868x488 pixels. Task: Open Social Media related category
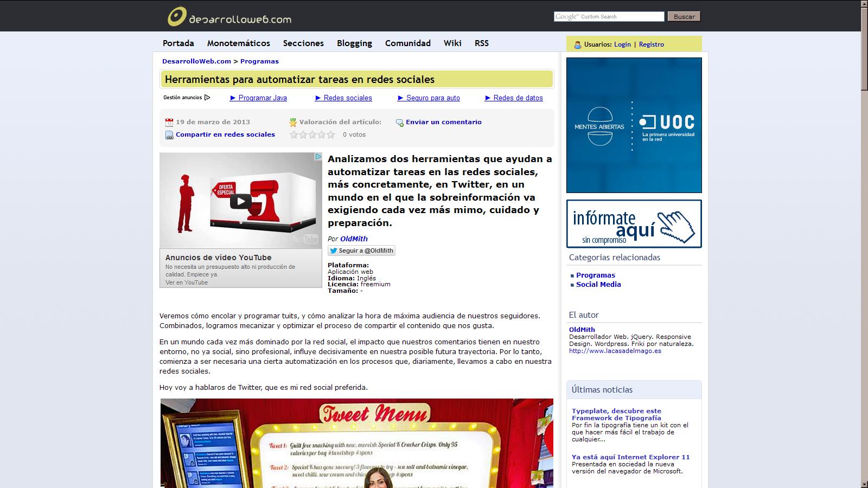tap(598, 285)
